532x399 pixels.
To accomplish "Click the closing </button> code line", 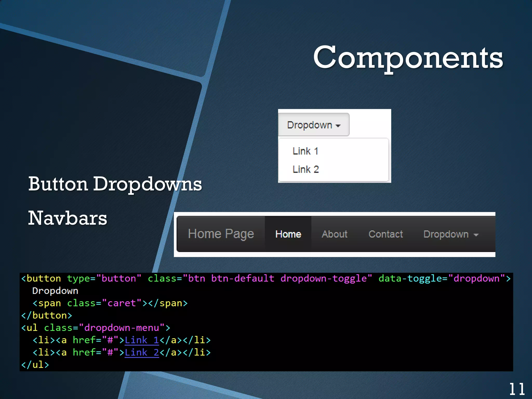I will point(46,315).
